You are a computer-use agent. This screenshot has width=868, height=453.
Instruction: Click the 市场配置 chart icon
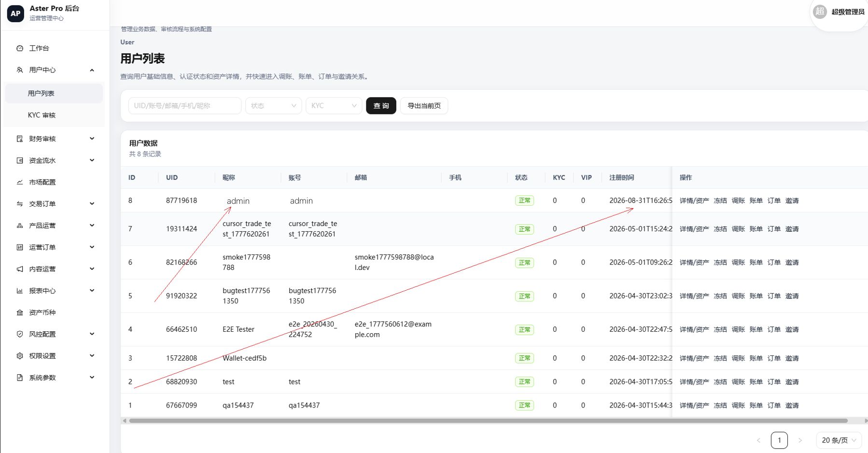pos(20,182)
